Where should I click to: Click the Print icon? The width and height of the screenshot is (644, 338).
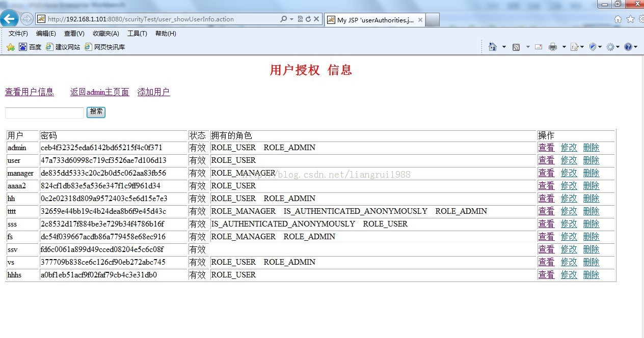click(x=553, y=46)
